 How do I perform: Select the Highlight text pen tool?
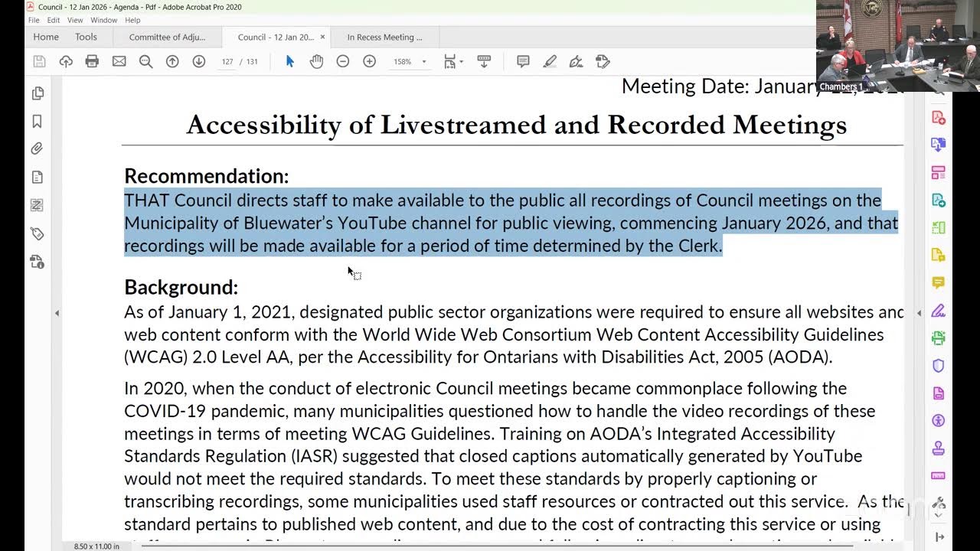point(550,61)
